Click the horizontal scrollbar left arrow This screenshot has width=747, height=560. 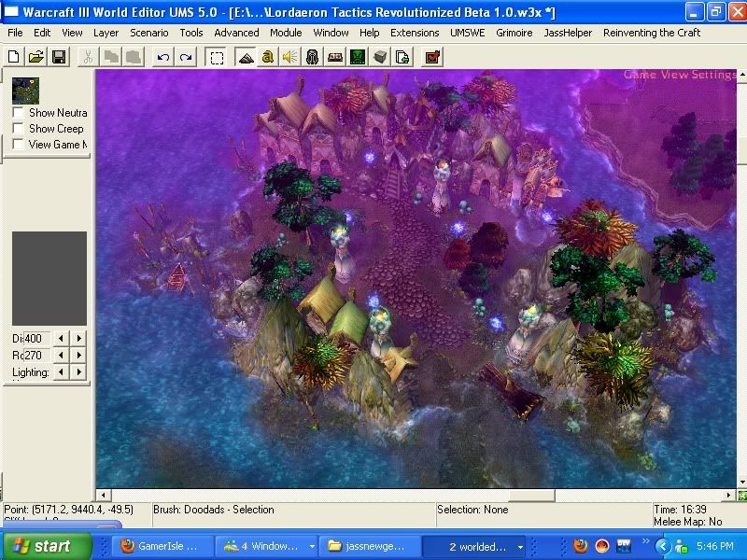104,495
